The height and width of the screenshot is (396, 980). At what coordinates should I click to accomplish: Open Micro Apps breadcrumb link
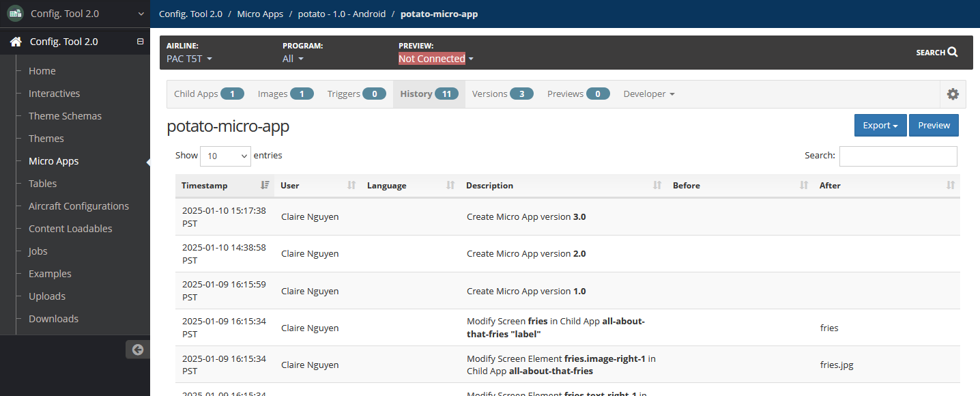[260, 14]
